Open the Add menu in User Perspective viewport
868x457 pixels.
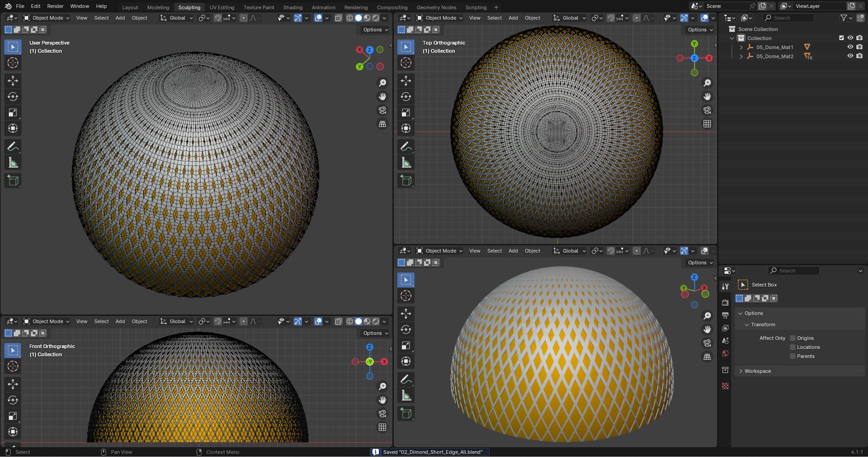[120, 18]
